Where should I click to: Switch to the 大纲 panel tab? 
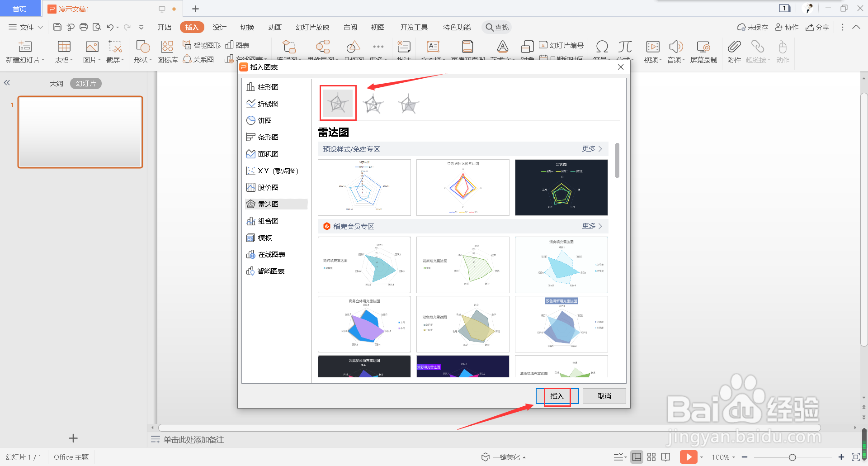click(56, 83)
